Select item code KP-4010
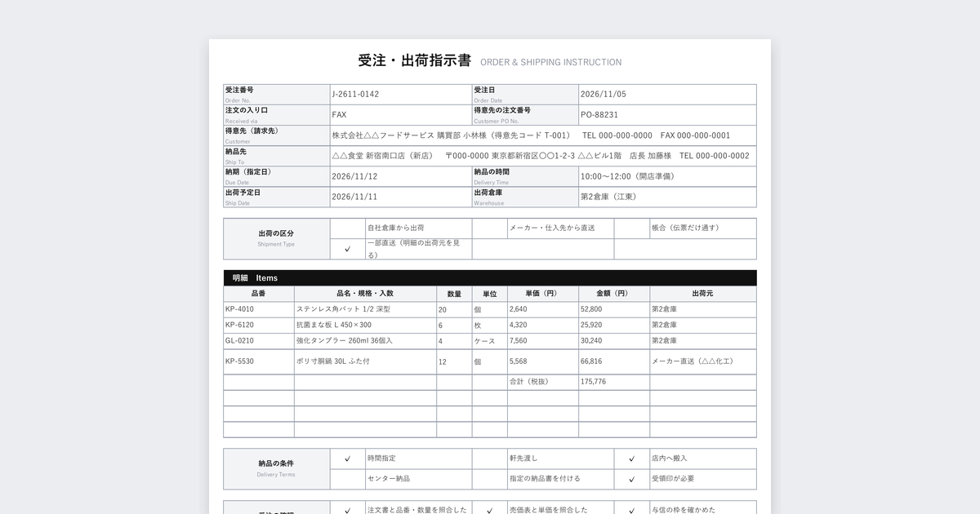 (x=240, y=309)
